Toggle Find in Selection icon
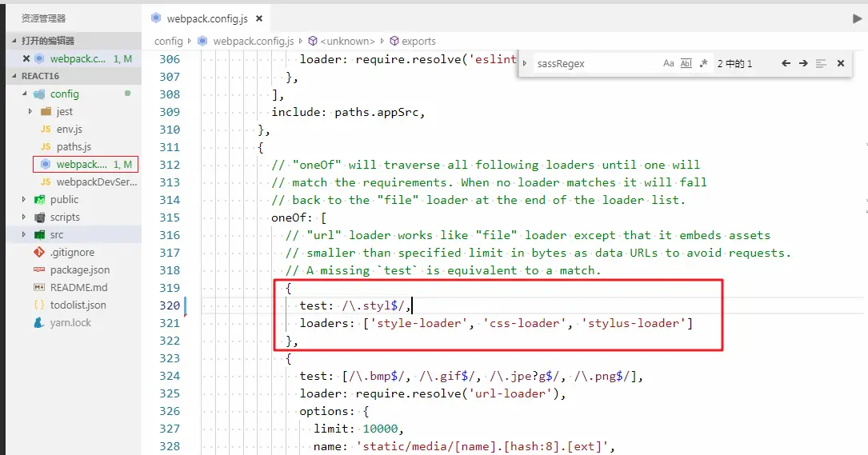 click(821, 64)
